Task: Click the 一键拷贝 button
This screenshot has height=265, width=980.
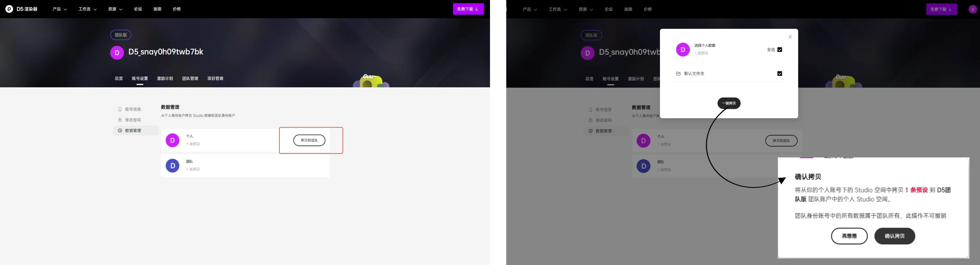Action: click(x=729, y=103)
